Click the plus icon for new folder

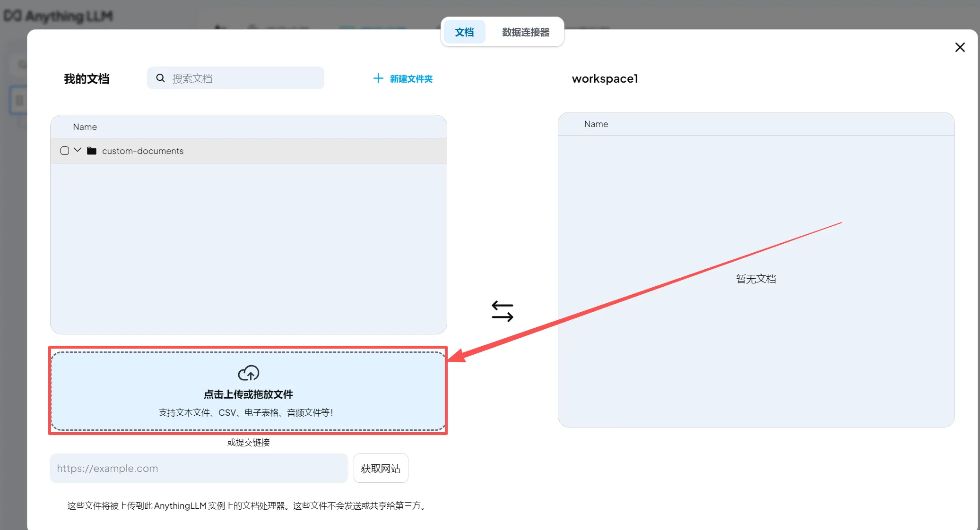pyautogui.click(x=378, y=78)
